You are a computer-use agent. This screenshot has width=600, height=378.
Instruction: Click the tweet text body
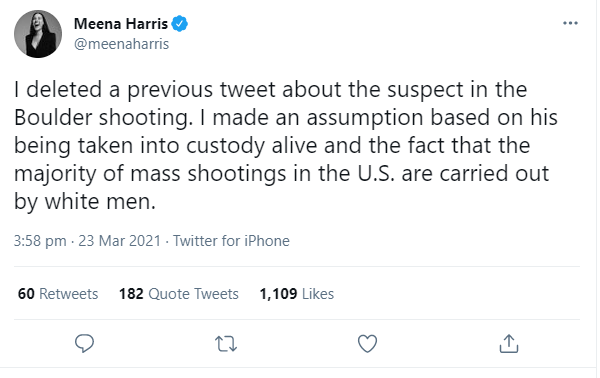[x=286, y=145]
